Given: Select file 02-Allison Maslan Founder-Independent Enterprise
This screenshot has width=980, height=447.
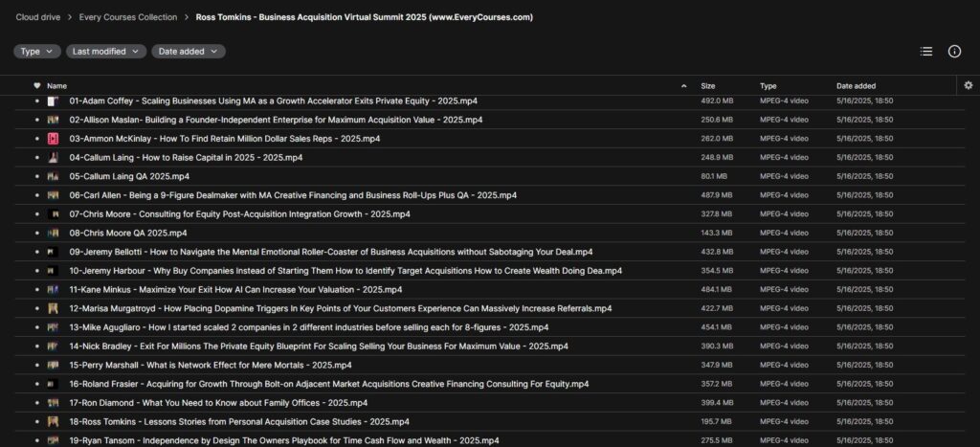Looking at the screenshot, I should [276, 120].
